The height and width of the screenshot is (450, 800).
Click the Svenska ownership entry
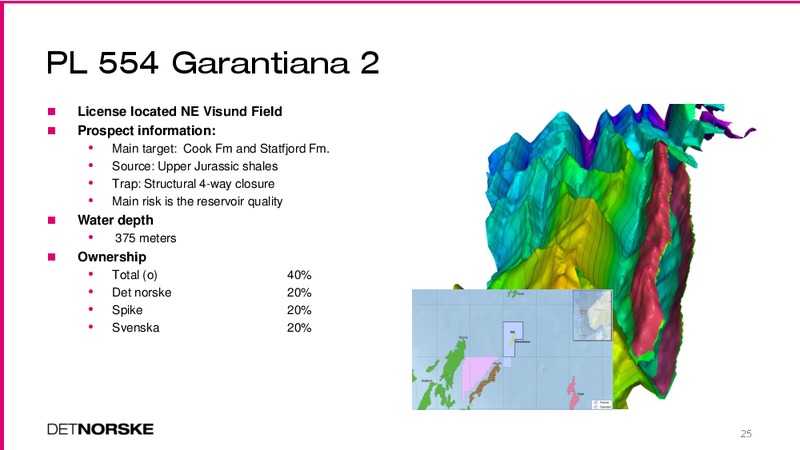click(x=135, y=328)
